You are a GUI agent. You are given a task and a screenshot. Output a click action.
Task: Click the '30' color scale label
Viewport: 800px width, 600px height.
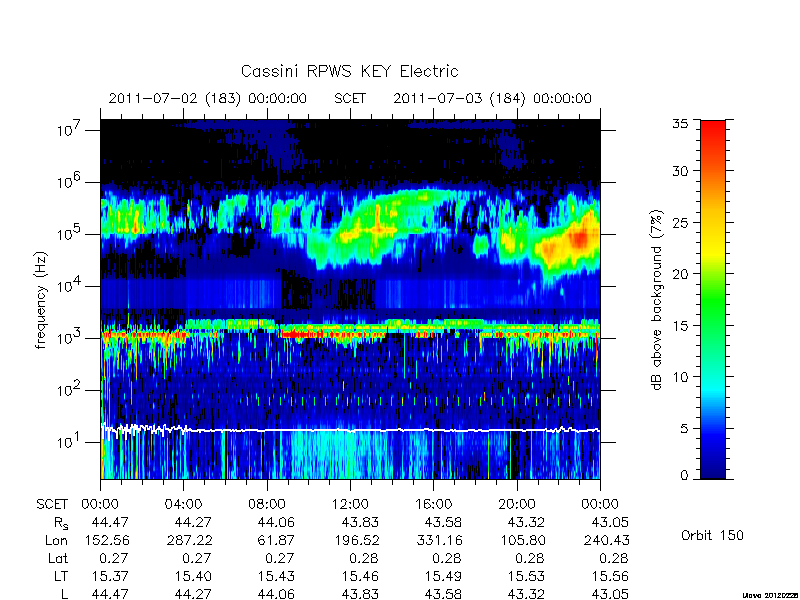(680, 171)
